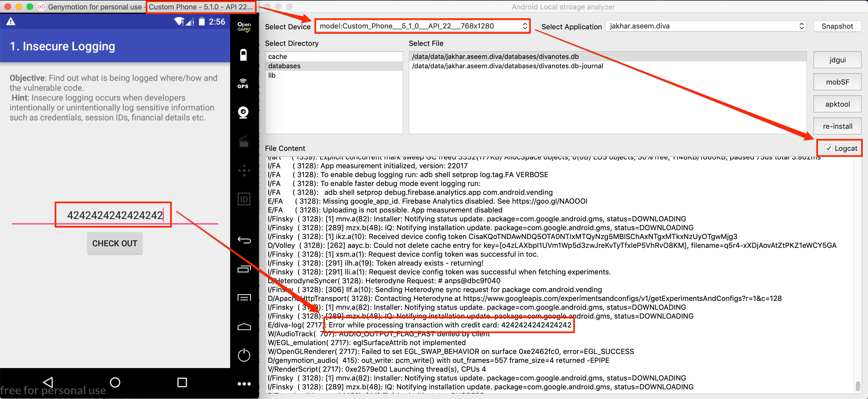The height and width of the screenshot is (399, 868).
Task: Toggle the Logcat checkbox
Action: coord(828,148)
